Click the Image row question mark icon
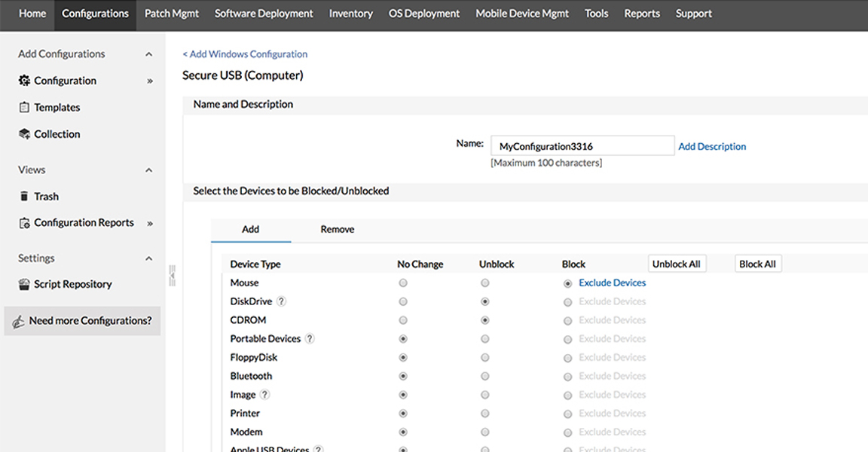 pyautogui.click(x=264, y=394)
